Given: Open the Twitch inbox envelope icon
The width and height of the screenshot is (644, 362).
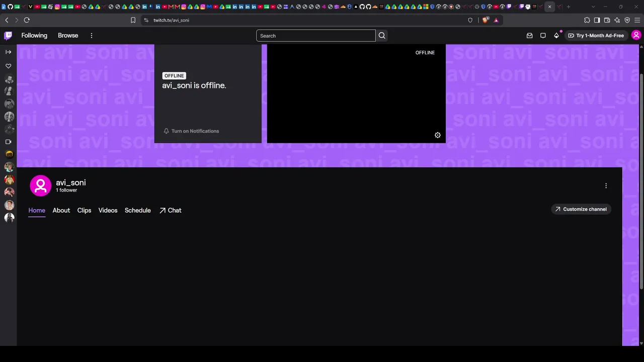Looking at the screenshot, I should click(x=529, y=36).
